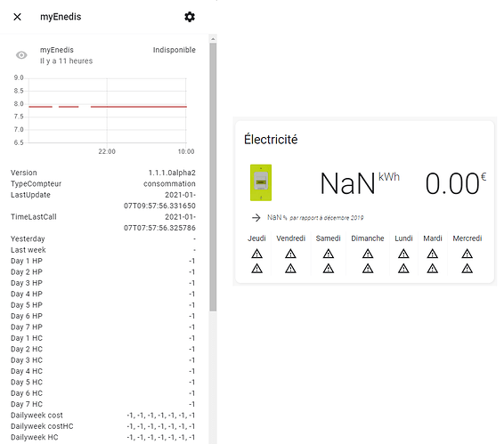Image resolution: width=504 pixels, height=444 pixels.
Task: Click the Dailyweek cost row
Action: pos(103,416)
